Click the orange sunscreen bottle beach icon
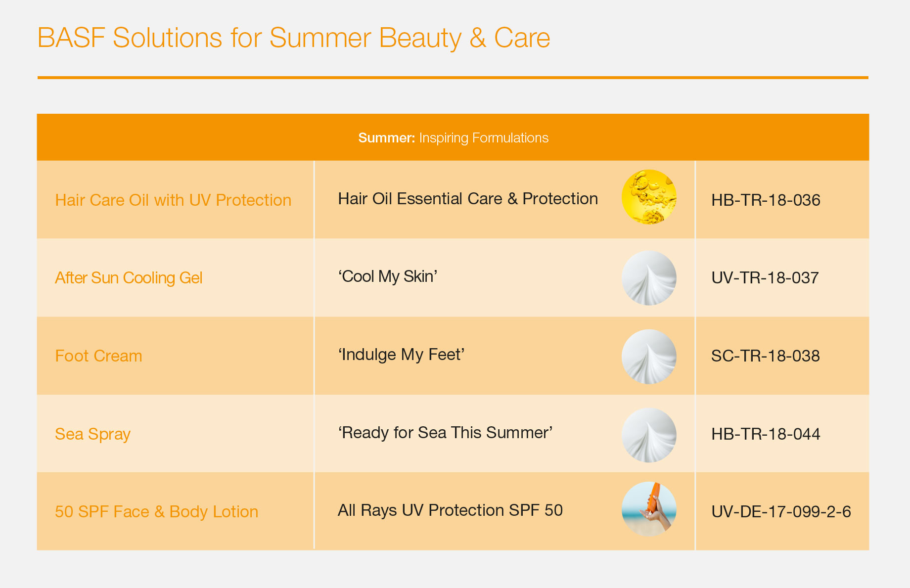This screenshot has width=910, height=588. (649, 509)
